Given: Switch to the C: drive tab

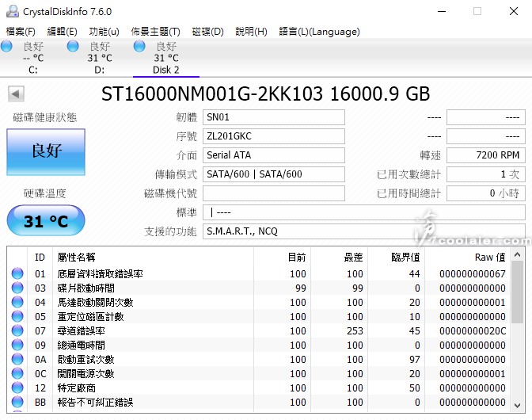Looking at the screenshot, I should pos(33,58).
